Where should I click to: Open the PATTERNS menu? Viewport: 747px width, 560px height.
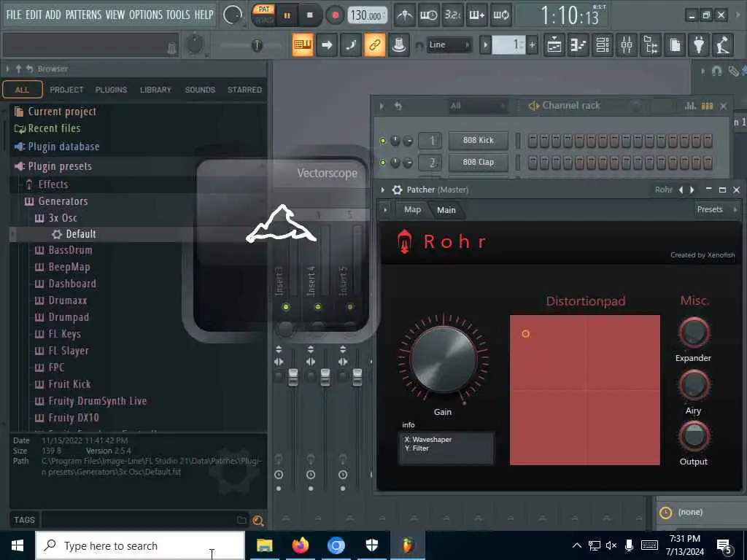point(83,15)
